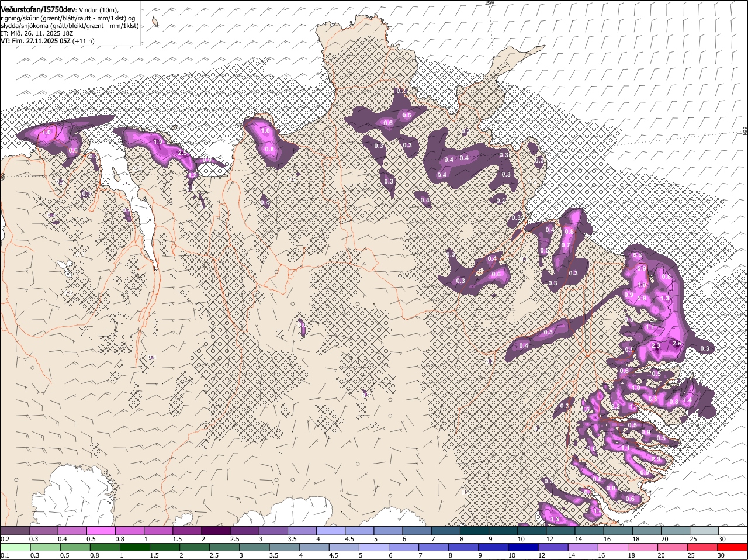Click the 0.8 orchid swatch in the upper legend row
This screenshot has height=560, width=748.
pos(129,531)
